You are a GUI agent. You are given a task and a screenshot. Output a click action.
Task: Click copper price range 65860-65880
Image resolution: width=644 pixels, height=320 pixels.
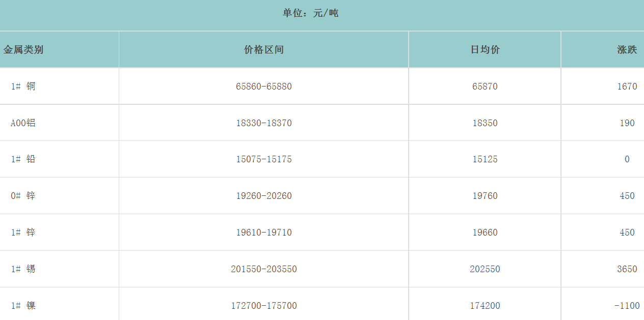tap(264, 86)
